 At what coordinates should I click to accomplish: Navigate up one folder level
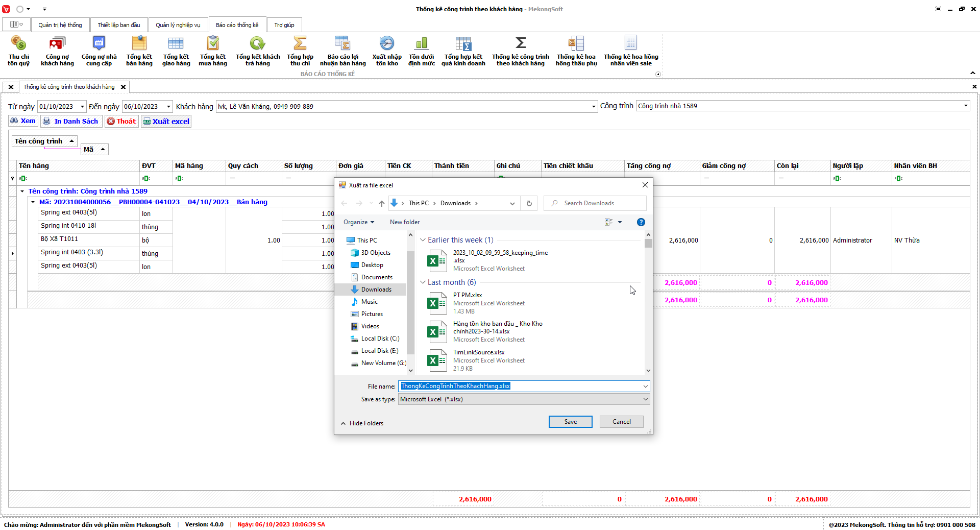381,203
